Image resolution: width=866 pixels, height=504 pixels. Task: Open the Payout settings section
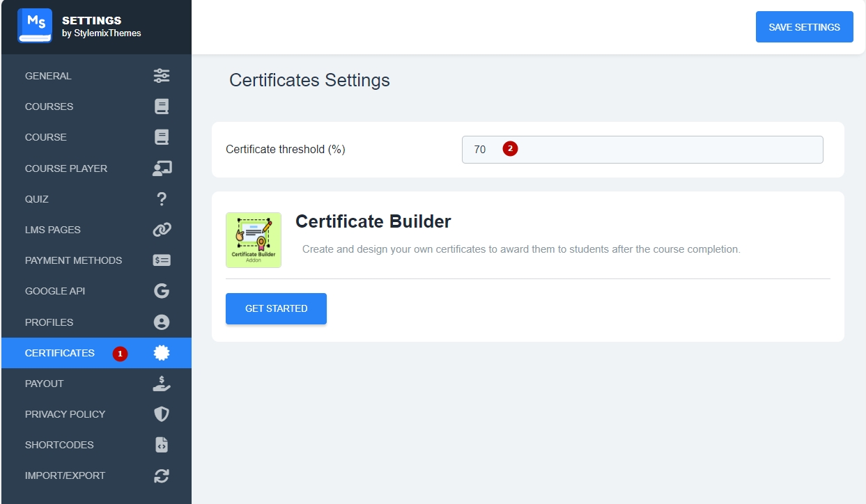pyautogui.click(x=45, y=384)
